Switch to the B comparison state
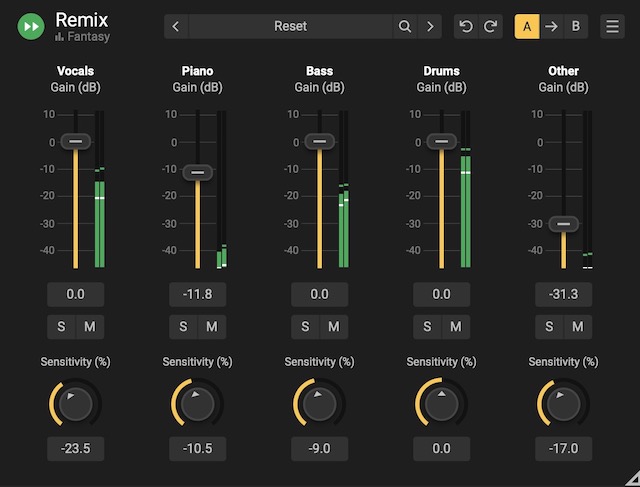Screen dimensions: 640x487 (575, 27)
